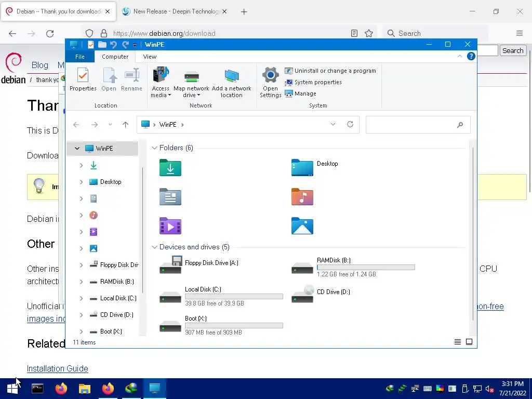Screen dimensions: 532x399
Task: Select Boot (X:) drive in the file pane
Action: point(221,325)
